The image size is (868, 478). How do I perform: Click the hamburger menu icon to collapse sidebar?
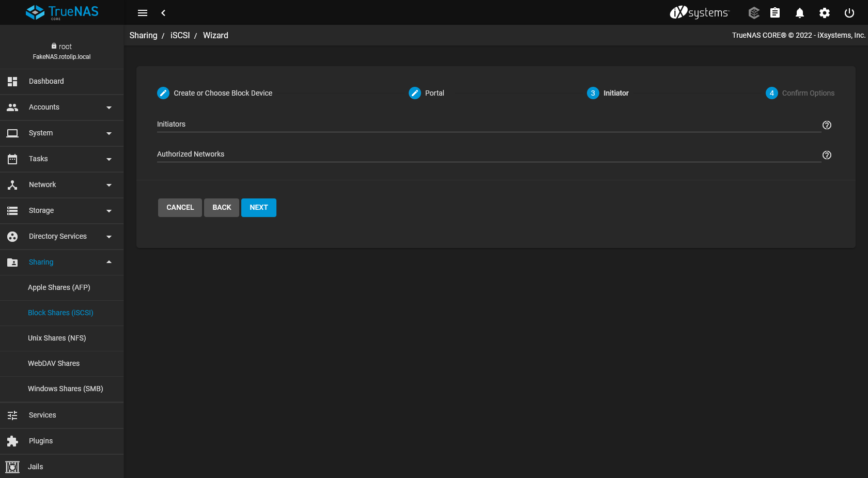[143, 13]
